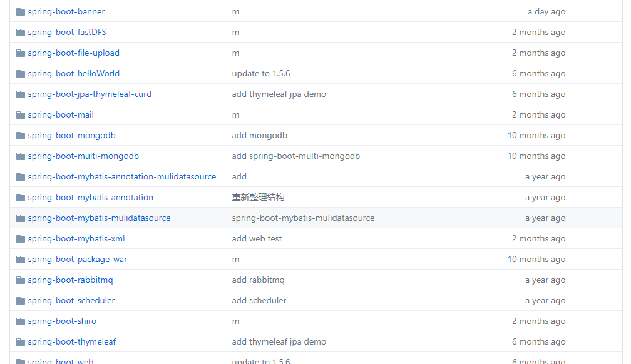The image size is (631, 364).
Task: Click the 'm' commit message for spring-boot-fastDFS
Action: [x=235, y=33]
